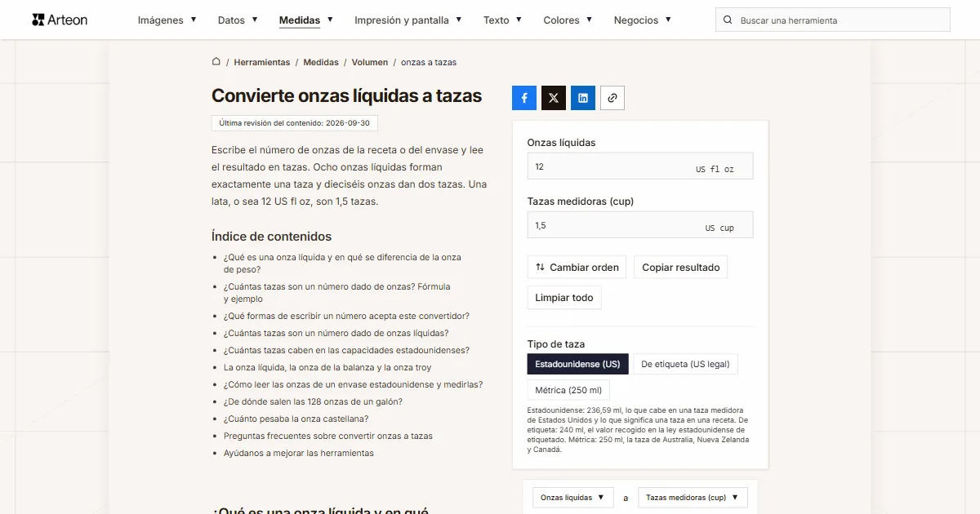
Task: Share page on Facebook
Action: pyautogui.click(x=524, y=98)
